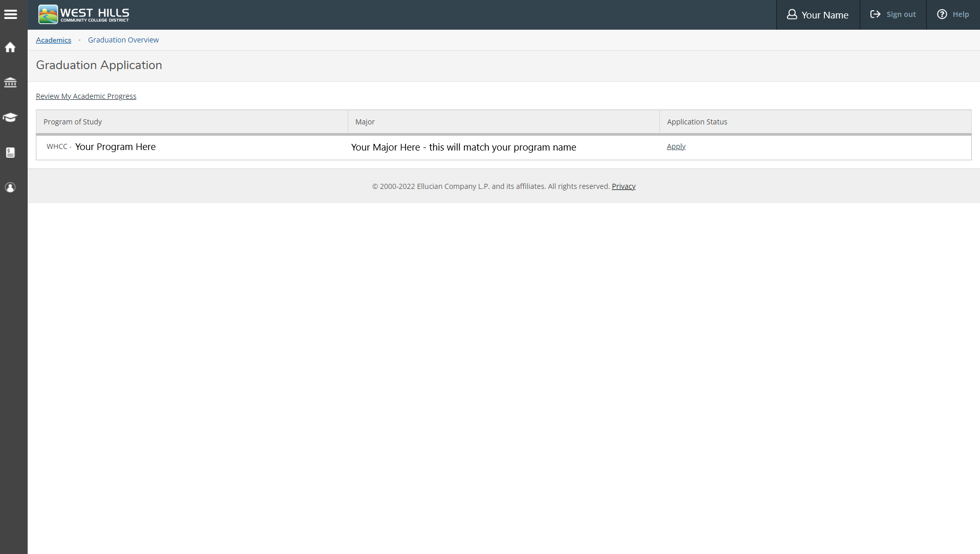Click Apply link for graduation
This screenshot has width=980, height=554.
pos(676,146)
